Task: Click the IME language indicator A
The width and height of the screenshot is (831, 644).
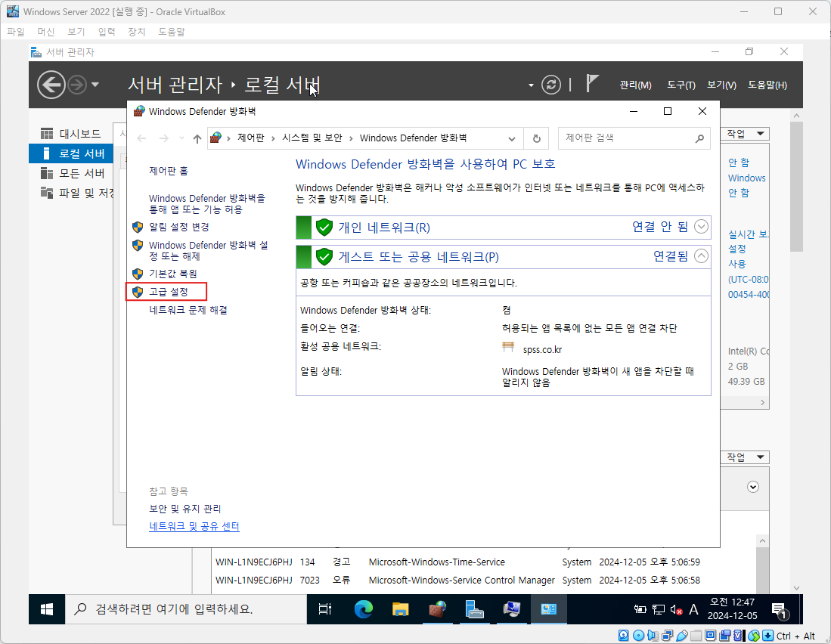Action: 693,610
